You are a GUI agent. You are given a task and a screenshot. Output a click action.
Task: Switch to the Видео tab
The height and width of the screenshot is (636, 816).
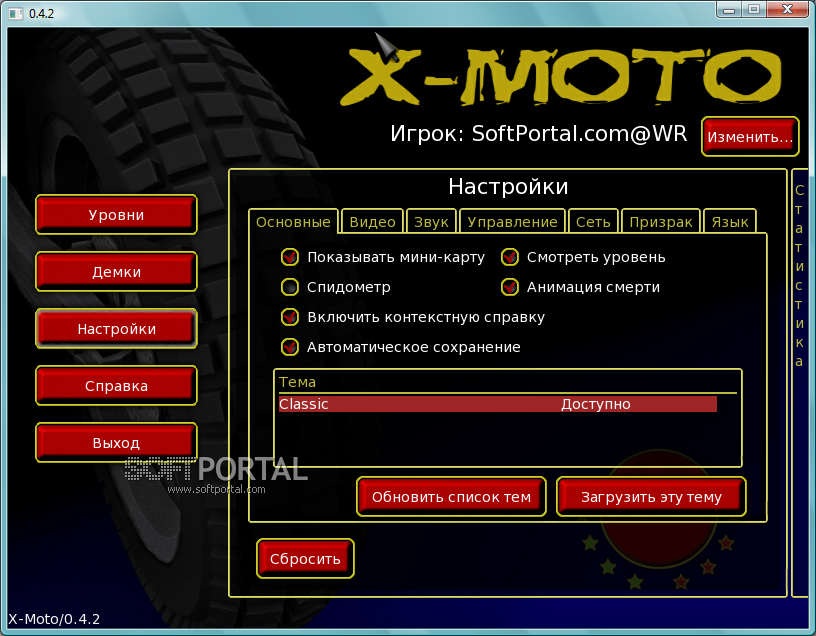click(372, 222)
